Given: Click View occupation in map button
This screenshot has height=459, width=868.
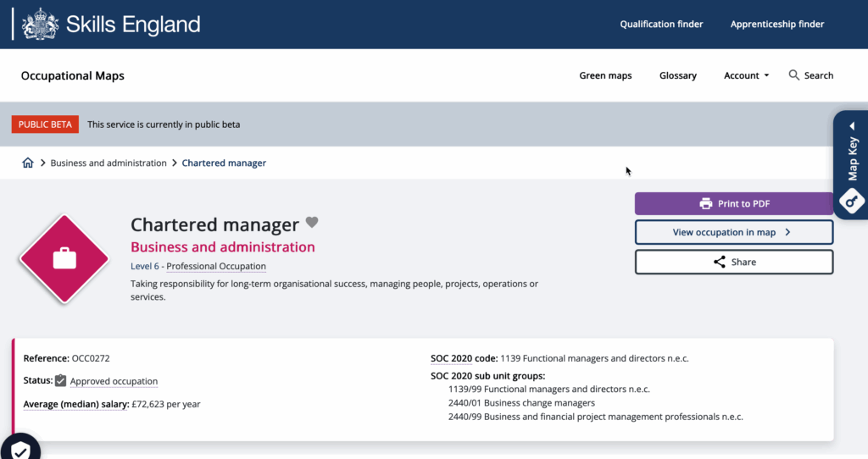Looking at the screenshot, I should pyautogui.click(x=733, y=232).
